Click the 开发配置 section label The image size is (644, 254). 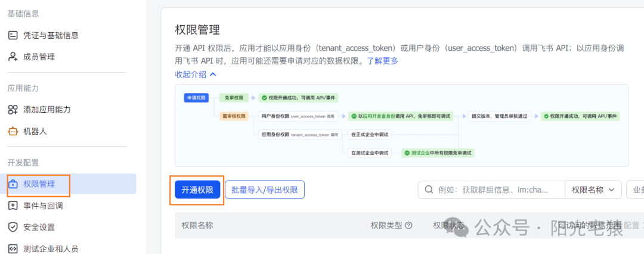(x=23, y=162)
